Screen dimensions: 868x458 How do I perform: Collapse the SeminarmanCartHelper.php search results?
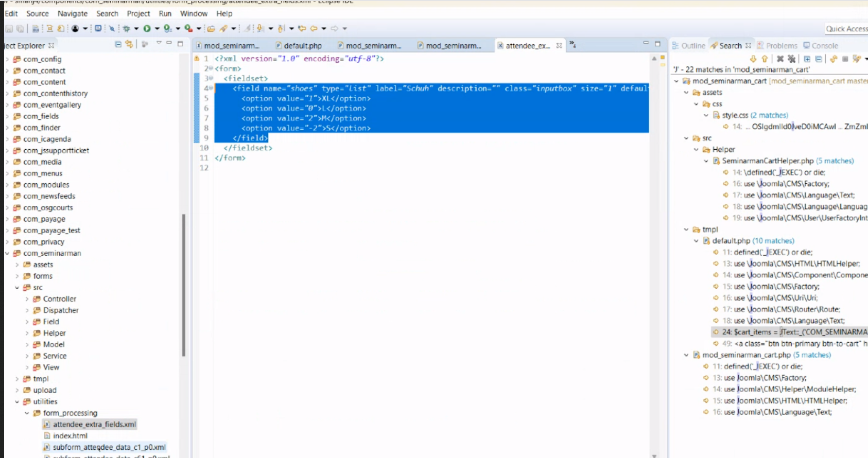click(x=706, y=161)
